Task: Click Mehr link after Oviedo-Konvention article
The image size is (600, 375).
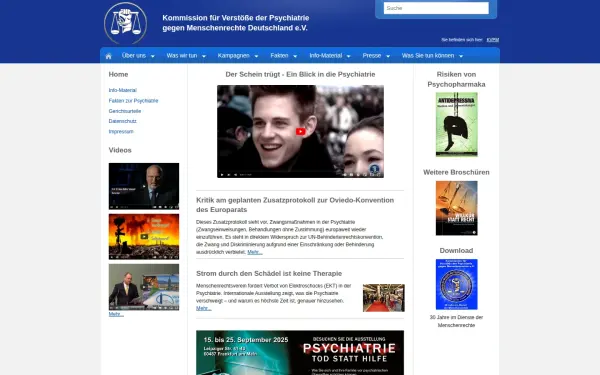Action: point(255,252)
